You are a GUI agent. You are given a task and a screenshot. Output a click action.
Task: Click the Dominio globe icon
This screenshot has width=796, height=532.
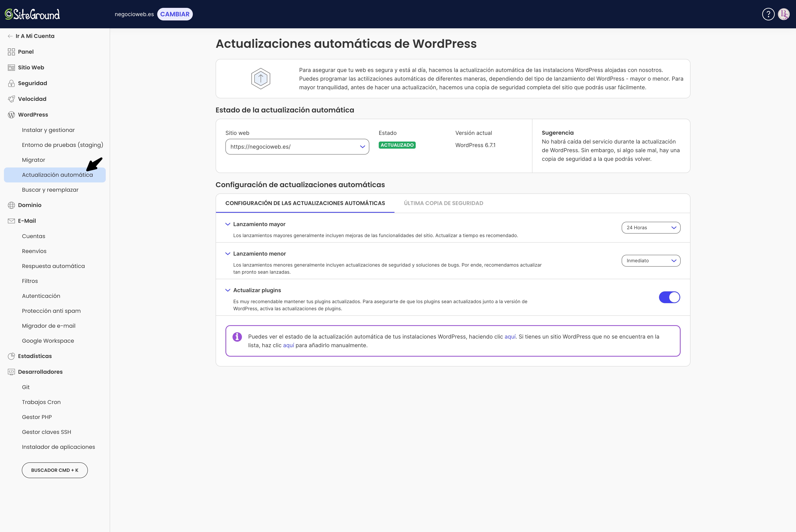tap(11, 205)
